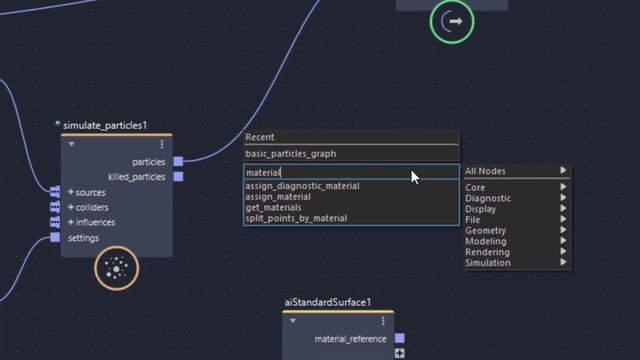Click the killed_particles output port
Screen dimensions: 640x360
pyautogui.click(x=178, y=177)
